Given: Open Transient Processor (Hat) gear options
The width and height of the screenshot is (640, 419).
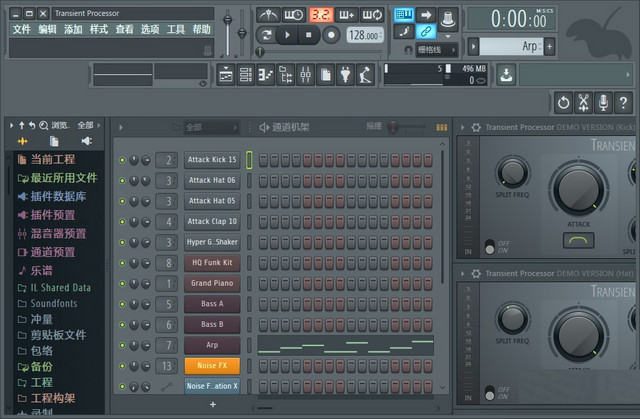Looking at the screenshot, I should (x=476, y=273).
